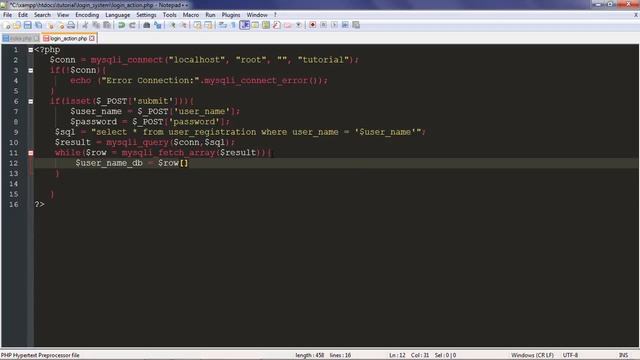
Task: Close the login_action.php tab with its X
Action: (x=92, y=38)
